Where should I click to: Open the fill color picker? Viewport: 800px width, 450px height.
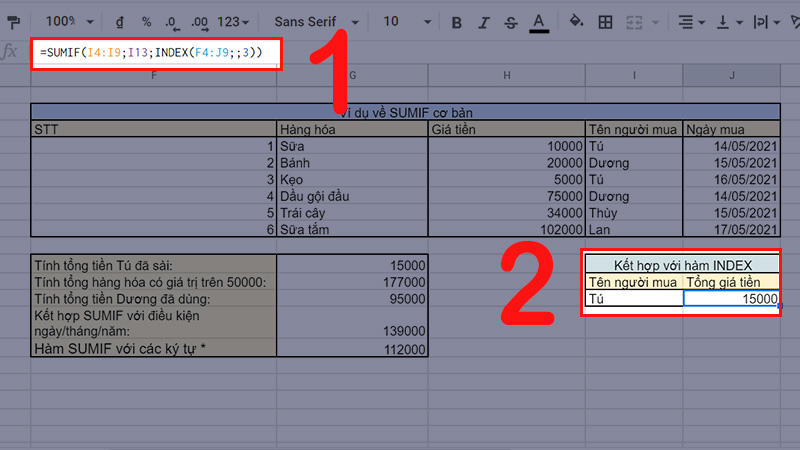pos(576,21)
